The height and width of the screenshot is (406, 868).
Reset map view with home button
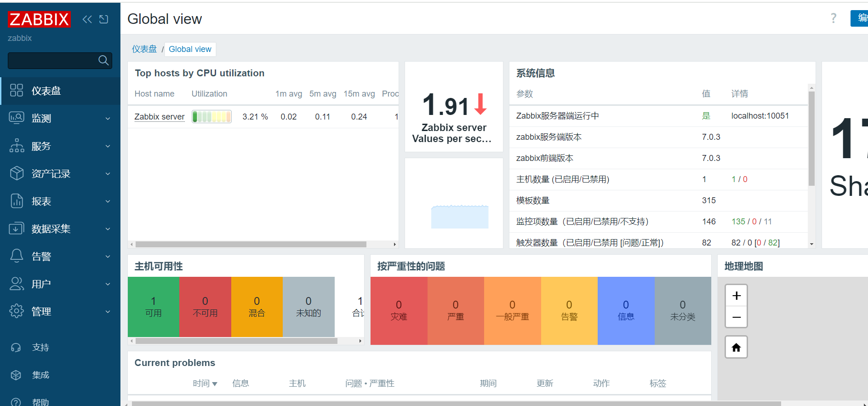point(736,347)
